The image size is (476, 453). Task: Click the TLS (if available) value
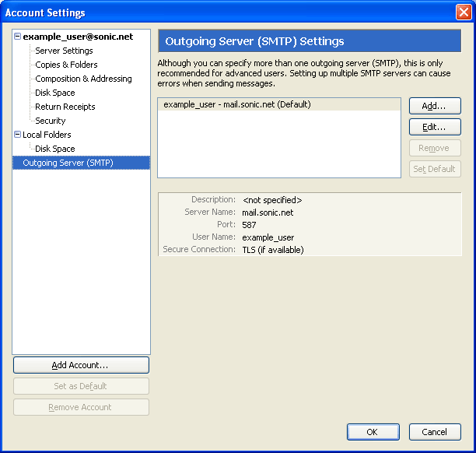[272, 250]
